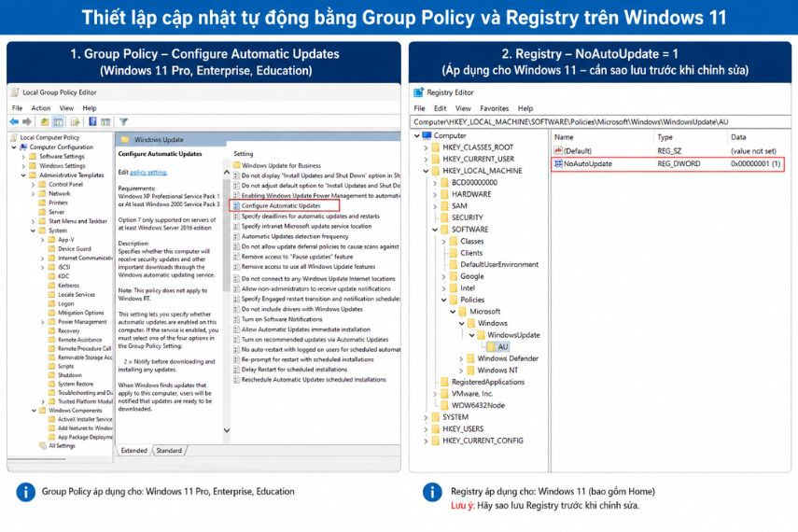Expand the Power Management folder
Viewport: 798px width, 532px height.
[42, 322]
